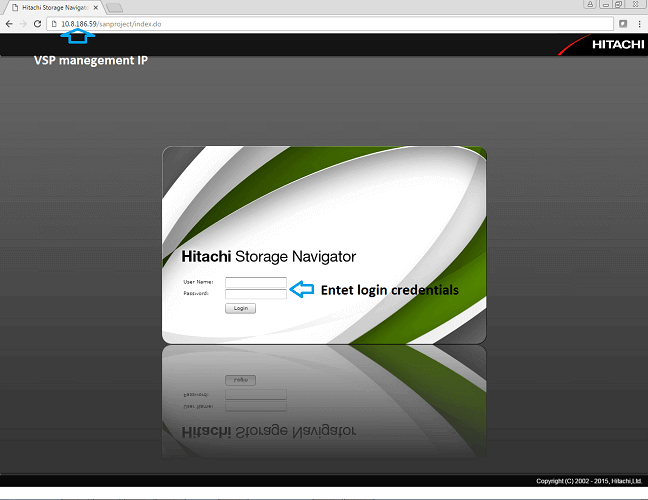Click the Hitachi Storage Navigator title text
This screenshot has height=500, width=648.
269,257
